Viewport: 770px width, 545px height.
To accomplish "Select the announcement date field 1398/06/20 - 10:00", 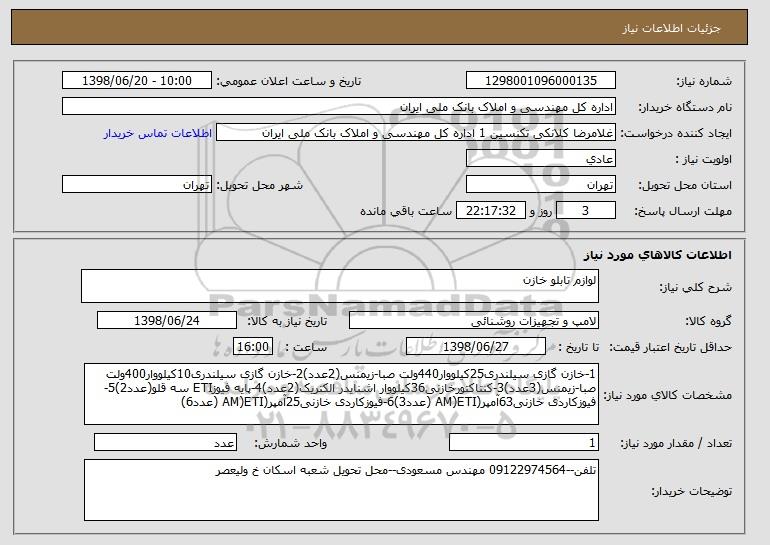I will (137, 81).
